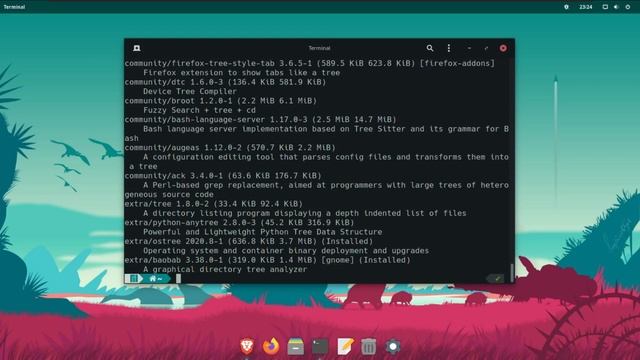Viewport: 640px width, 360px height.
Task: Click '(Installed)' on the ostree line
Action: pos(347,241)
